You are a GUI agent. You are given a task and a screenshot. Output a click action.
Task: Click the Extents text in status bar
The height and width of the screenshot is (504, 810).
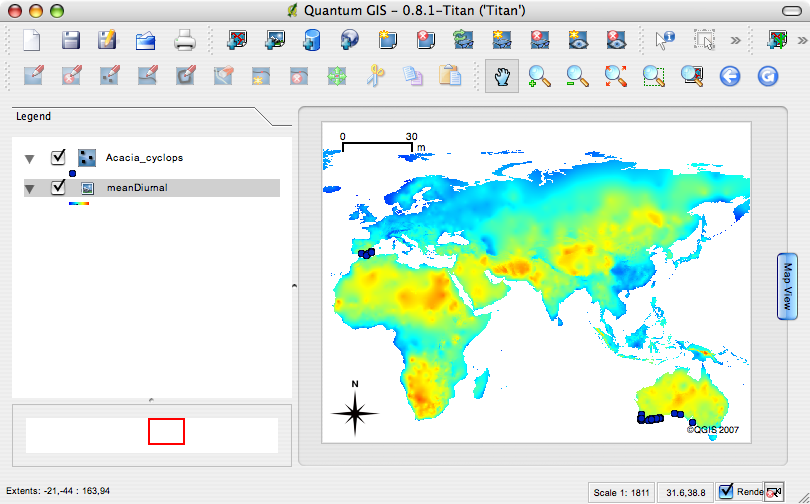click(58, 491)
